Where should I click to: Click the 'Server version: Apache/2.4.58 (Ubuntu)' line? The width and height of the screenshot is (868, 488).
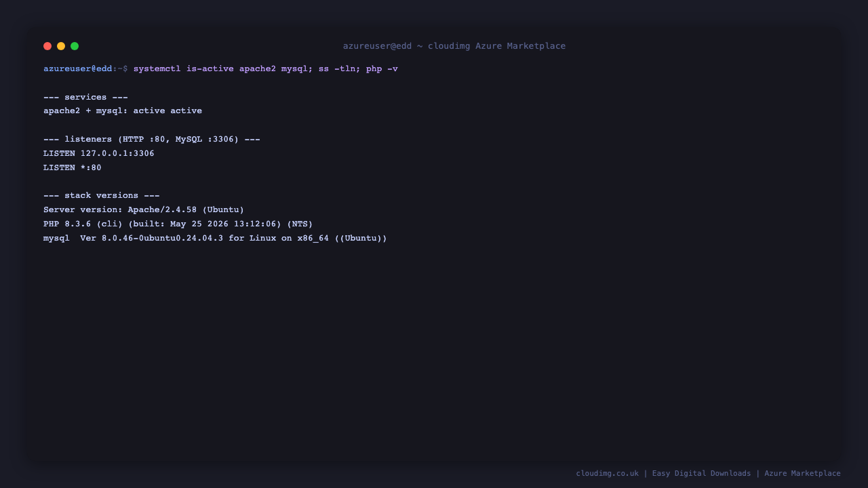144,210
